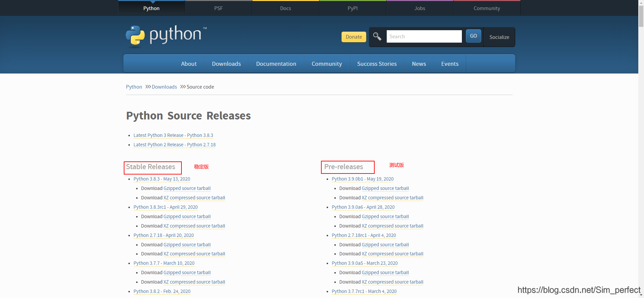The image size is (644, 298).
Task: Open Python 2.7.18rc1 - April 4, 2020 link
Action: (x=364, y=235)
